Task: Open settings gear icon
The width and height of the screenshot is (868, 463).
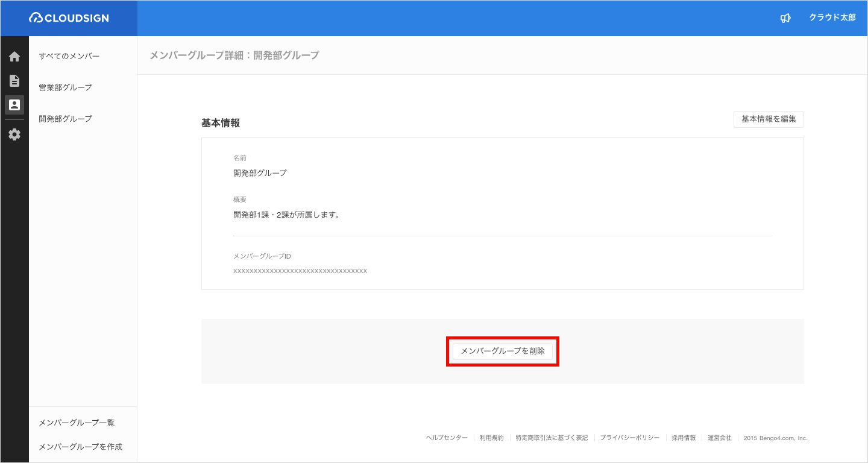Action: [x=14, y=134]
